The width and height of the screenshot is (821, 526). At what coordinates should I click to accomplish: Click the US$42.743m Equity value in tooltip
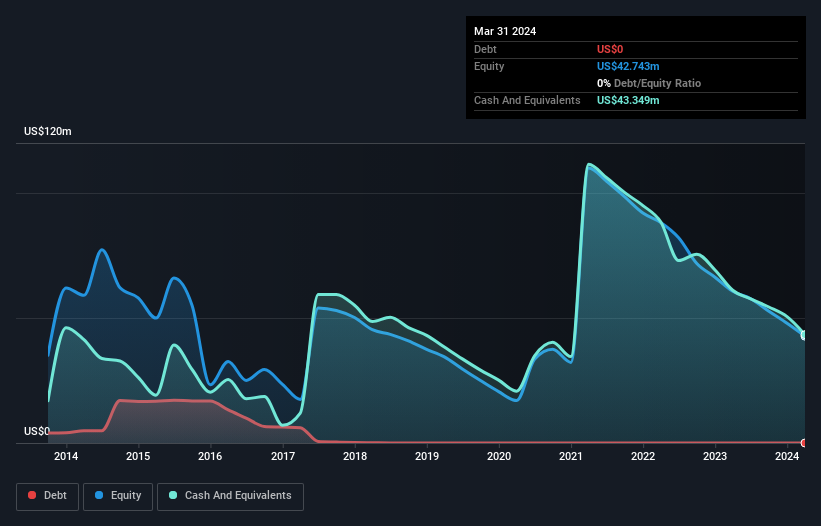click(628, 66)
